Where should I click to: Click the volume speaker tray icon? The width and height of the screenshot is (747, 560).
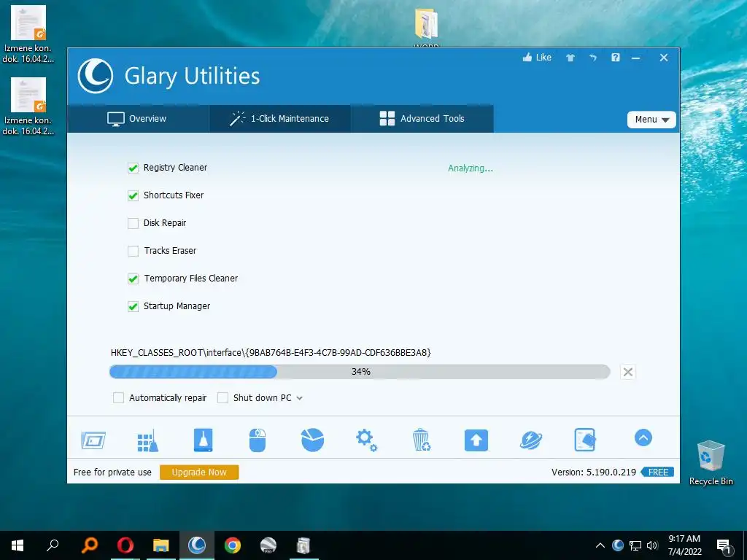652,545
